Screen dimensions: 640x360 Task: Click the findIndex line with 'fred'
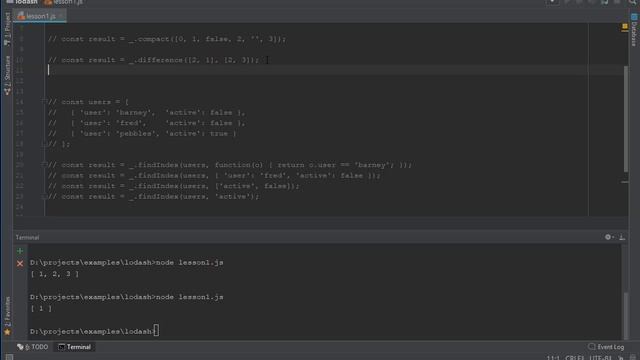tap(214, 176)
